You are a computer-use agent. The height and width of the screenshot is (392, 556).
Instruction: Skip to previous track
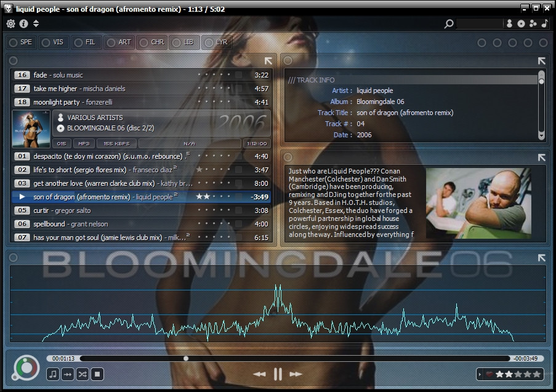click(259, 374)
